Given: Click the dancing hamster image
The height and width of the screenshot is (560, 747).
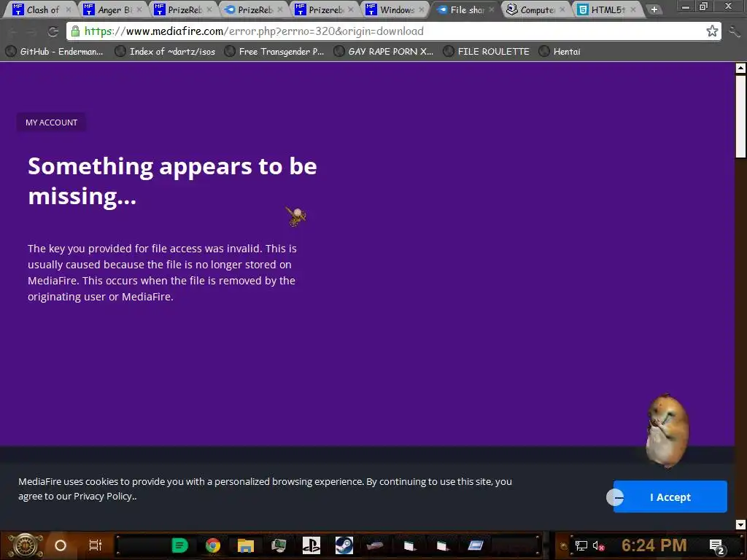Looking at the screenshot, I should point(667,431).
